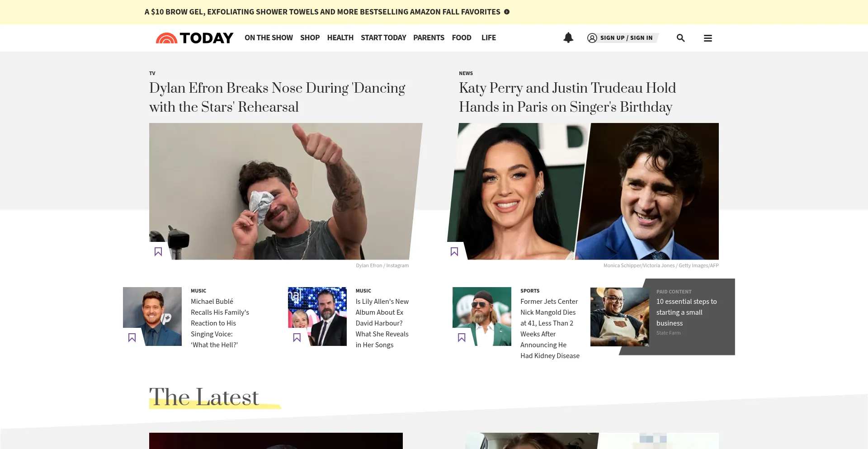Bookmark the Nick Mangold story
868x449 pixels.
[462, 337]
